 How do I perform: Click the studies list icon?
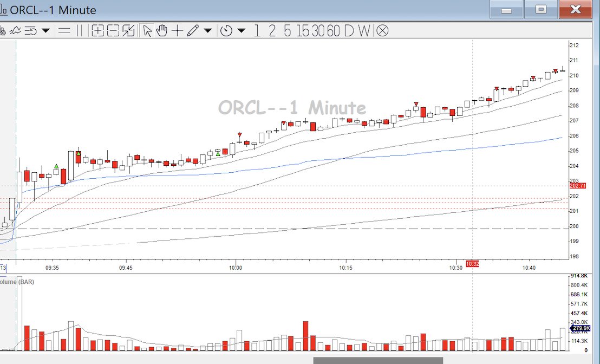click(x=31, y=30)
